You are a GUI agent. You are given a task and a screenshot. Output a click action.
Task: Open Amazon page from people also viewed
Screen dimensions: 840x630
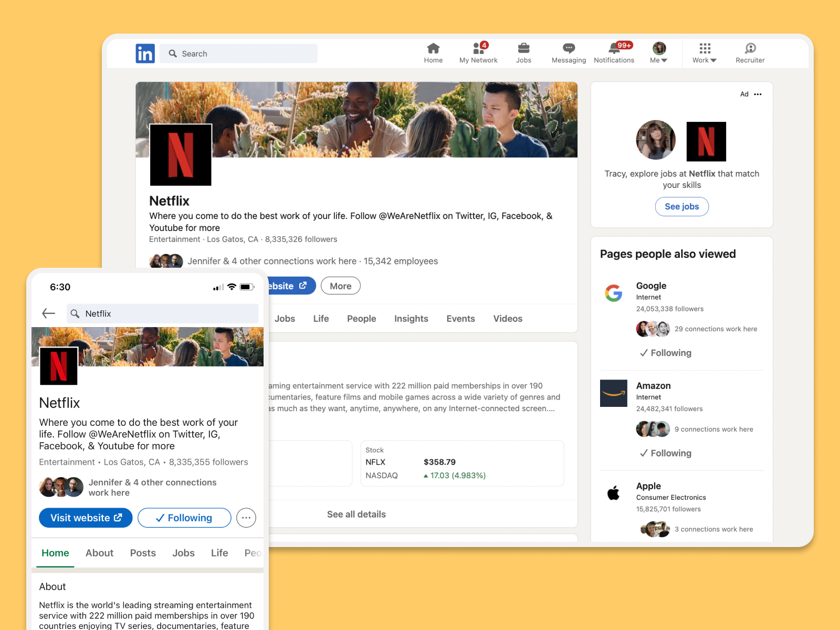653,386
